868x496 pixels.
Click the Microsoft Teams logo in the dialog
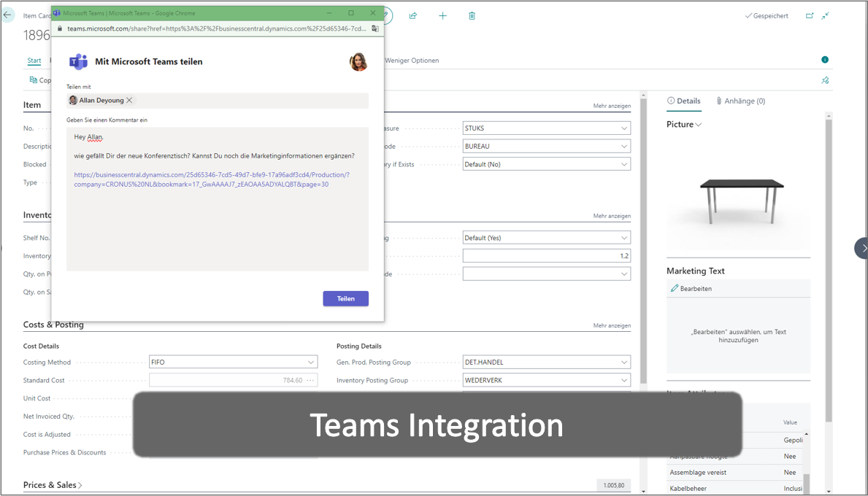pos(78,61)
